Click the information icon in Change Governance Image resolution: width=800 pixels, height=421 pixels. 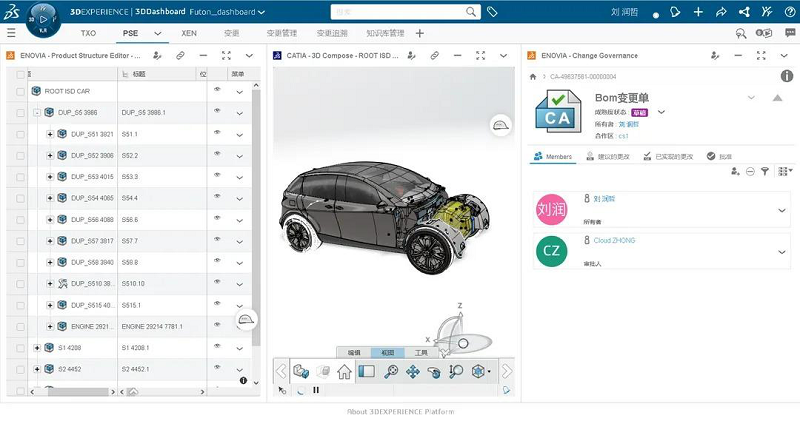[786, 76]
